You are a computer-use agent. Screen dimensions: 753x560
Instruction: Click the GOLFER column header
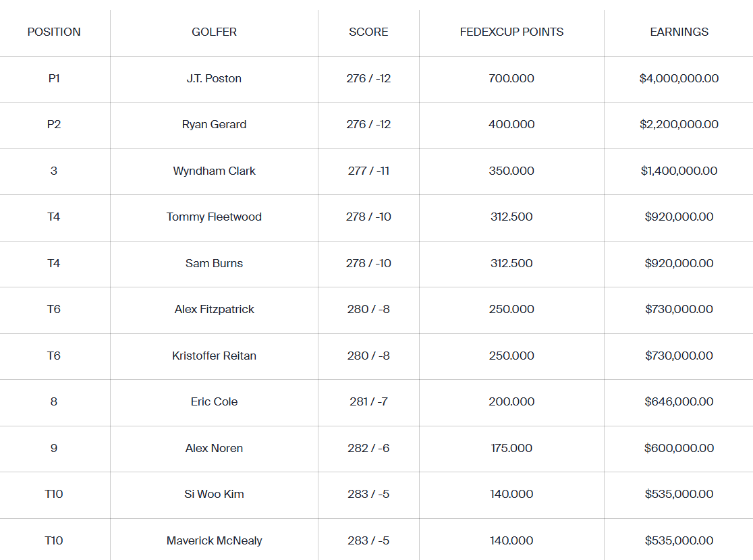(214, 32)
